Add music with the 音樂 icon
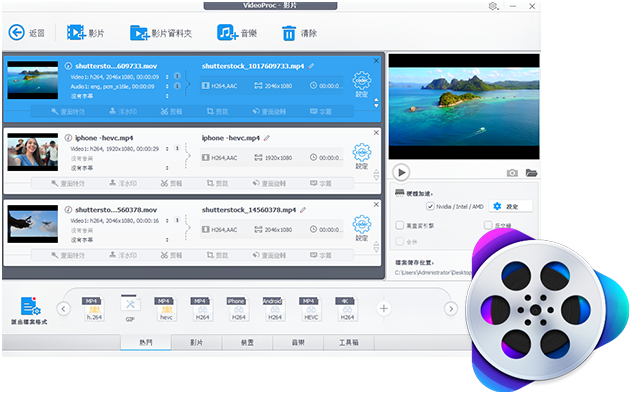 tap(227, 33)
